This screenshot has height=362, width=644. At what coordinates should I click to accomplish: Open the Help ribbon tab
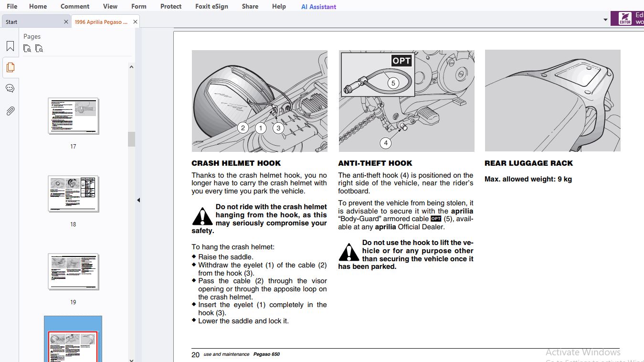pos(279,6)
